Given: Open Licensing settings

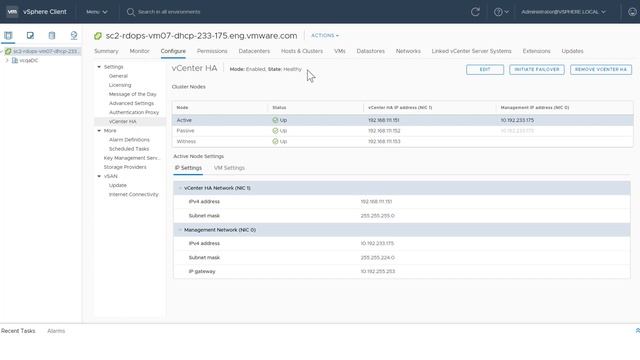Looking at the screenshot, I should [x=120, y=85].
